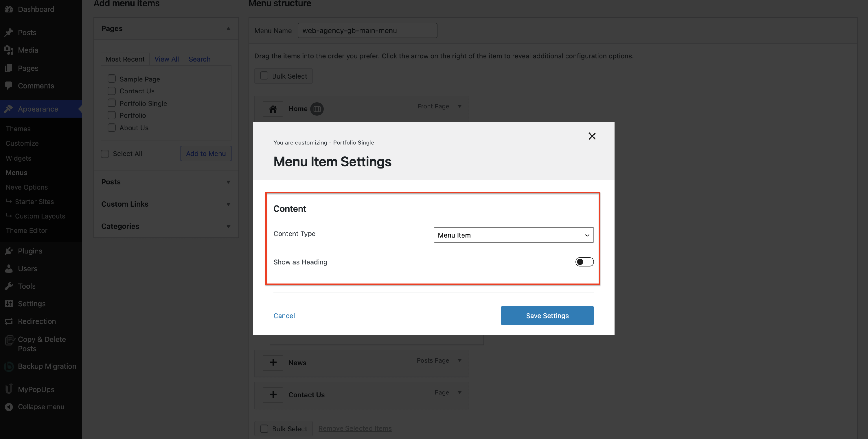Image resolution: width=868 pixels, height=439 pixels.
Task: Click the plus icon next to News
Action: tap(273, 363)
